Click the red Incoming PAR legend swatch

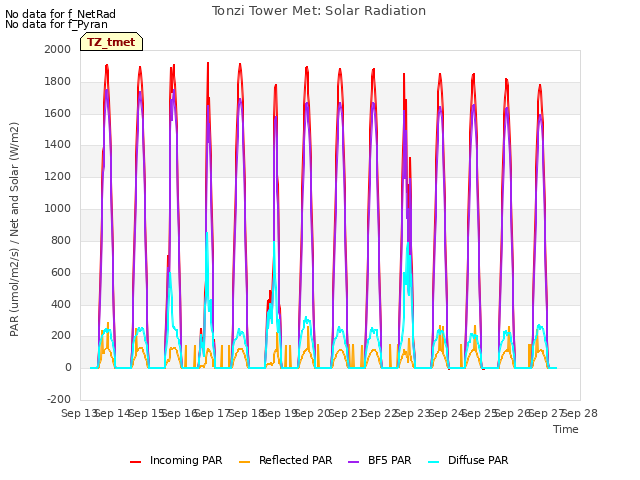136,461
